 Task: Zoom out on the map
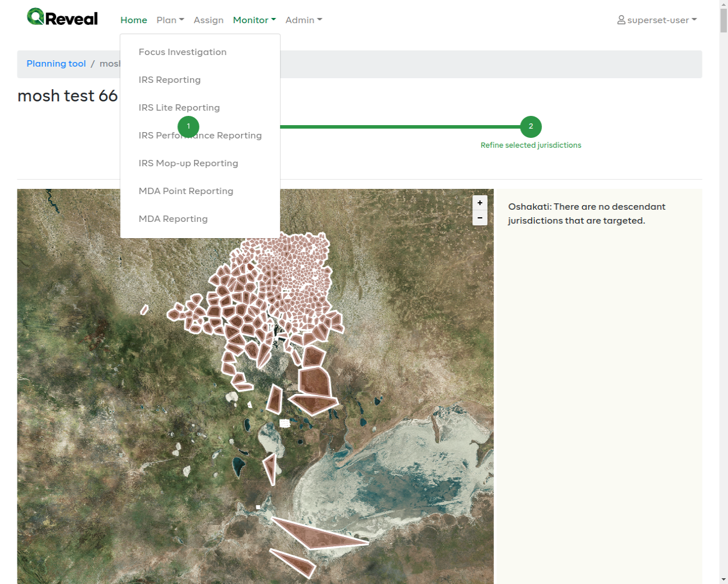coord(480,218)
